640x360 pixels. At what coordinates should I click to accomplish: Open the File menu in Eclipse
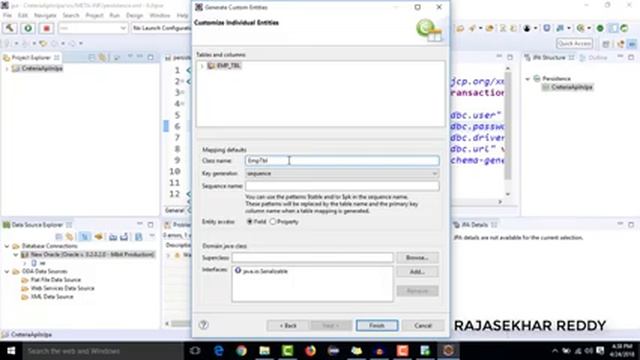point(7,16)
